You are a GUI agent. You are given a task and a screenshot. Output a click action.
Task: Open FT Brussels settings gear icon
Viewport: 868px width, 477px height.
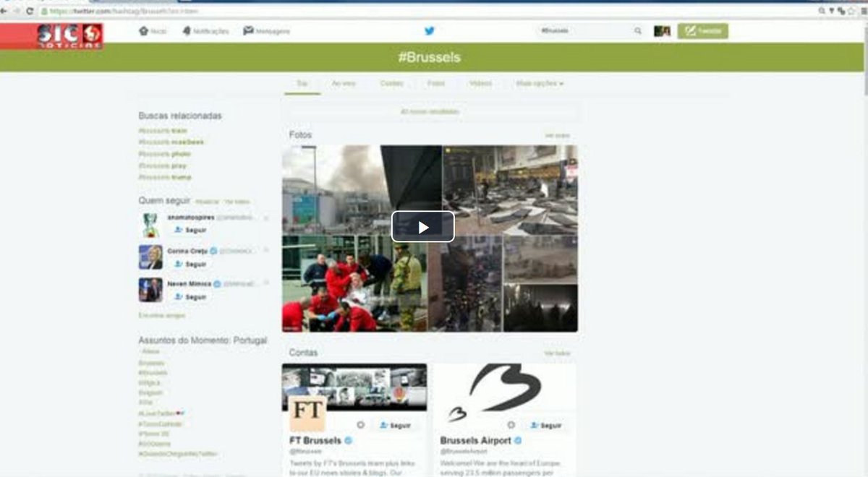(x=360, y=426)
